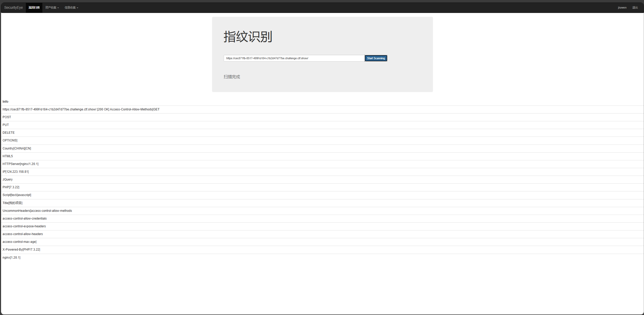Open the jiuwen user profile link
Screen dimensions: 644x315
point(622,8)
